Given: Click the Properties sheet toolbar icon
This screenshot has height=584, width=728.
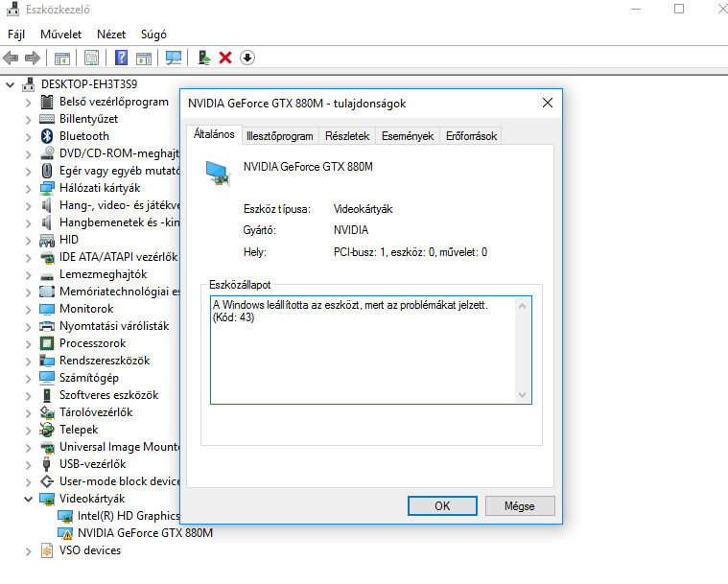Looking at the screenshot, I should pyautogui.click(x=91, y=58).
